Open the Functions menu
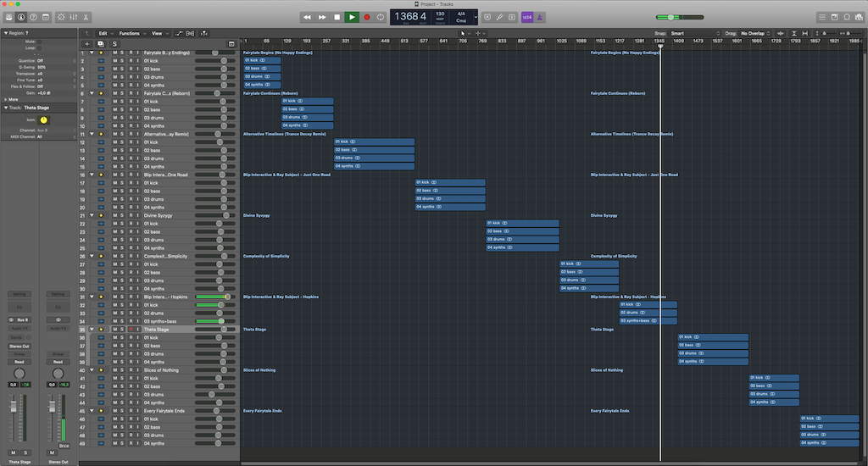The width and height of the screenshot is (868, 466). pos(131,33)
